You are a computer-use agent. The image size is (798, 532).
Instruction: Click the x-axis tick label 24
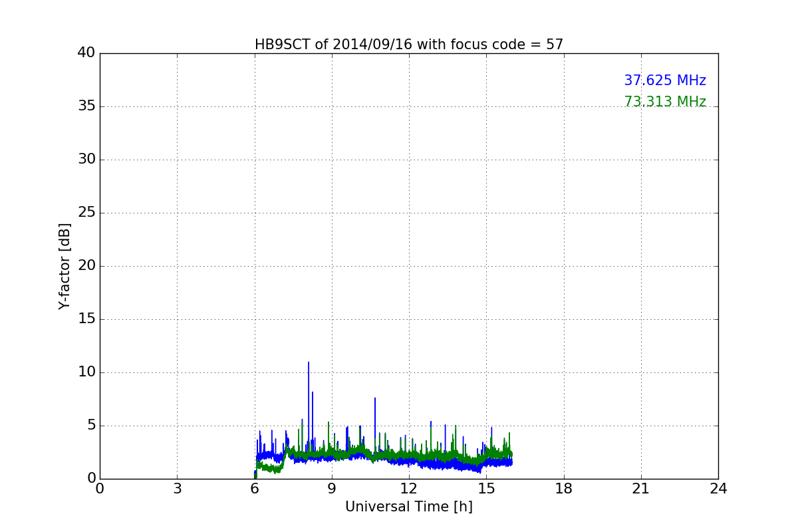pos(718,489)
